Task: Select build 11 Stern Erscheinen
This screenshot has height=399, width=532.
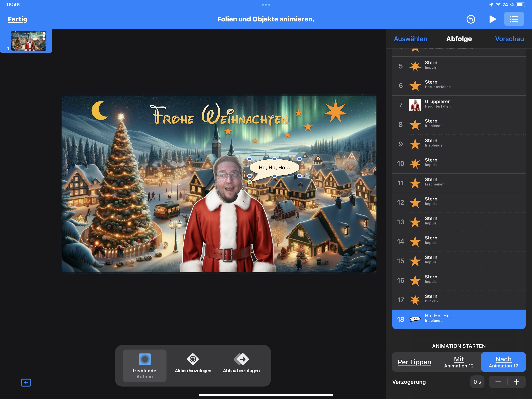Action: pos(459,183)
